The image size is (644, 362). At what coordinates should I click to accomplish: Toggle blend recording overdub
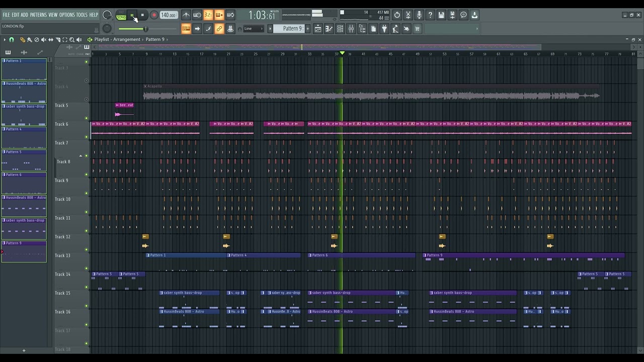(219, 15)
